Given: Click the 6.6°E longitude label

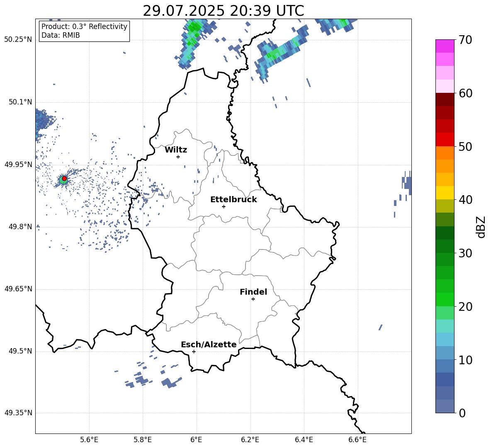Looking at the screenshot, I should [x=357, y=440].
